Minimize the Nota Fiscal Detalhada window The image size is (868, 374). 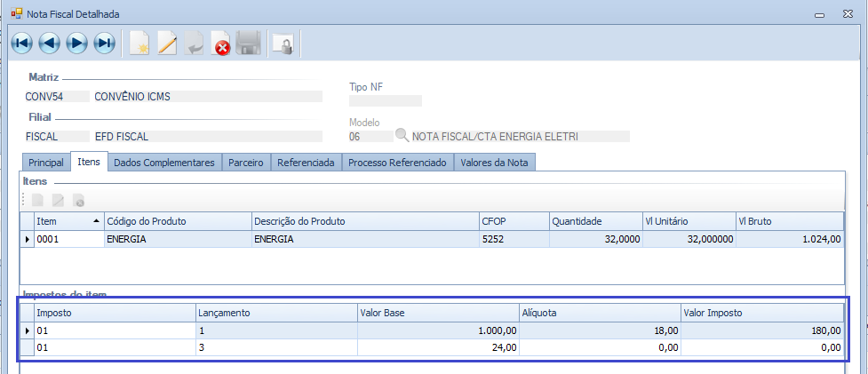coord(819,14)
